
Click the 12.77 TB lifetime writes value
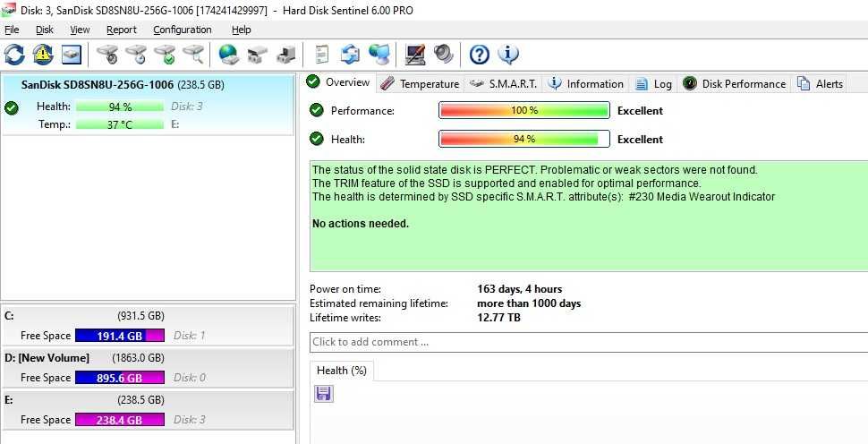[x=498, y=318]
